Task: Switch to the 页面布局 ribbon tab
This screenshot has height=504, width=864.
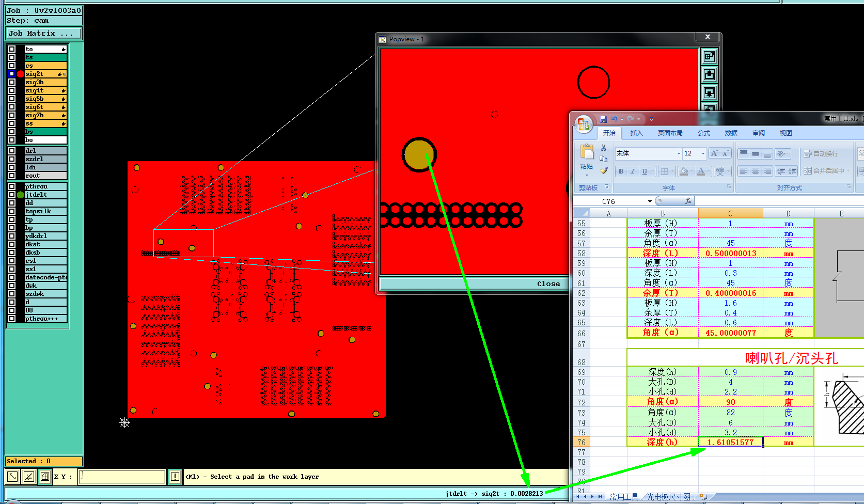Action: click(670, 133)
